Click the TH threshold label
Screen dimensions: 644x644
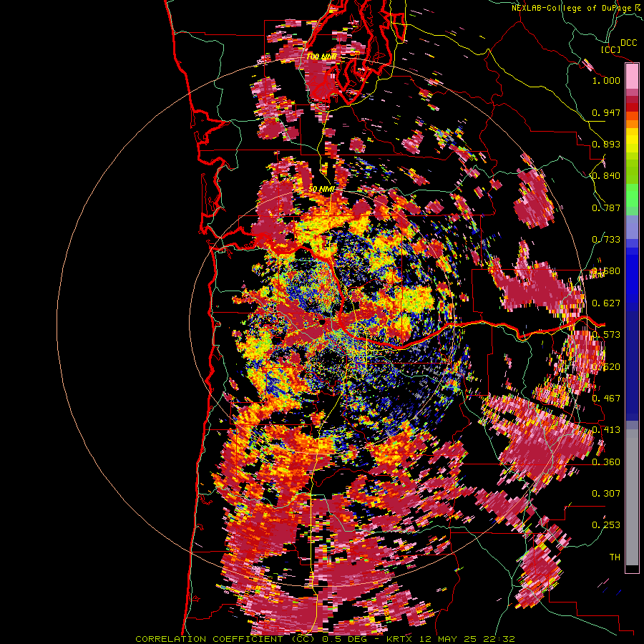click(x=615, y=557)
